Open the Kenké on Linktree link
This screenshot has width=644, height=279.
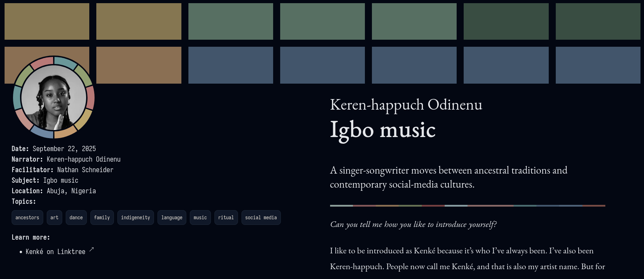pos(55,252)
